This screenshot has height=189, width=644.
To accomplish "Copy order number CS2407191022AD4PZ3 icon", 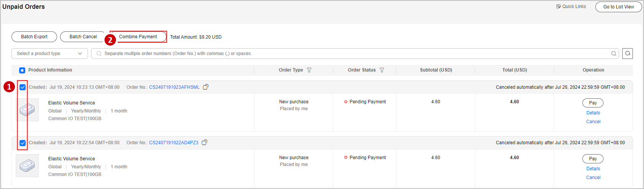I will pyautogui.click(x=204, y=142).
